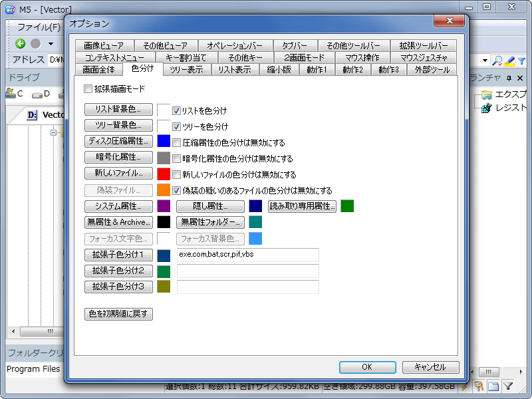Click blue swatch for disk compression attribute
The height and width of the screenshot is (399, 532).
point(164,141)
